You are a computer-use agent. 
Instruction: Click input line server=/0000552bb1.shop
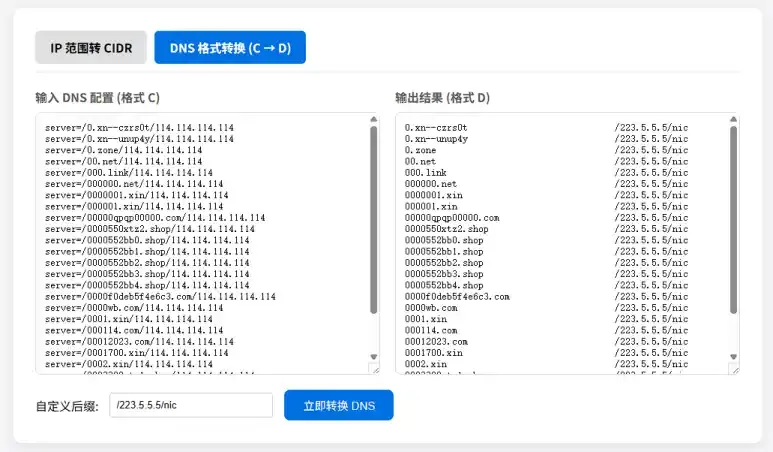click(x=147, y=252)
